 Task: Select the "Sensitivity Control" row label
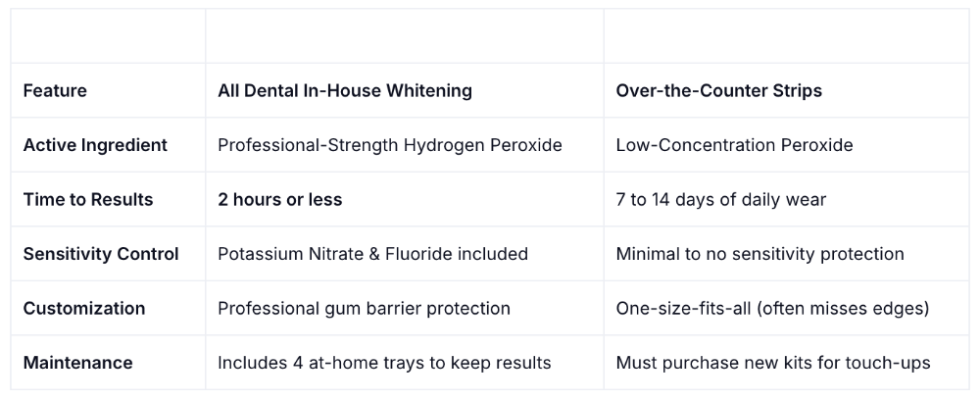(x=101, y=254)
